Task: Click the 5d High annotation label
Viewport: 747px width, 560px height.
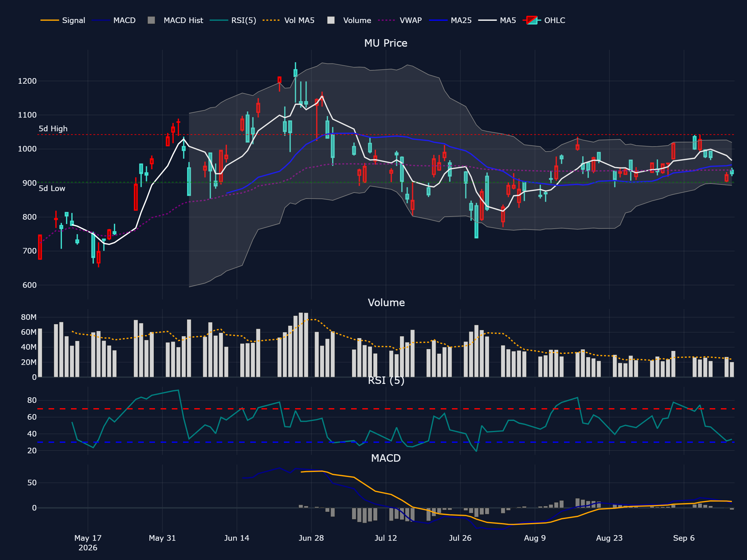Action: (x=53, y=128)
